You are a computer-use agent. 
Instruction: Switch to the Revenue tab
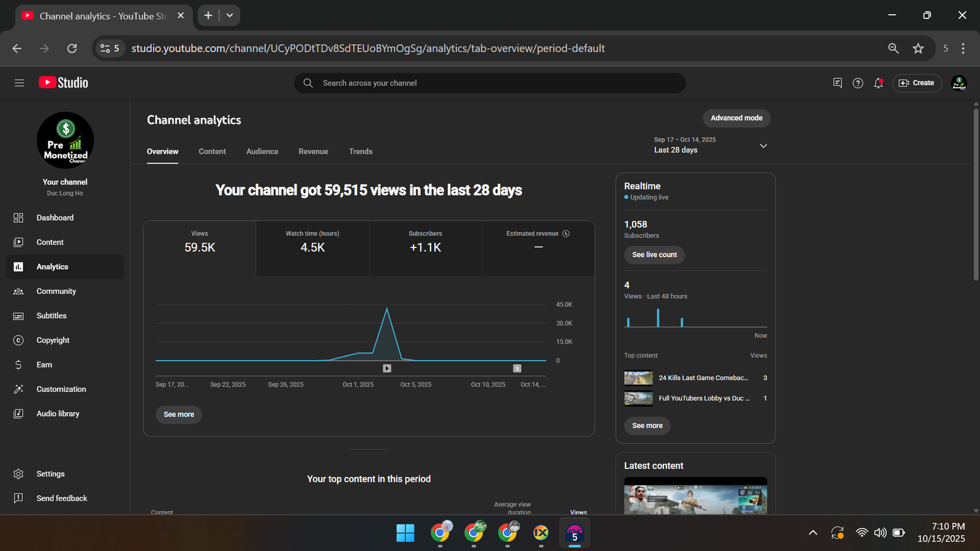coord(313,151)
